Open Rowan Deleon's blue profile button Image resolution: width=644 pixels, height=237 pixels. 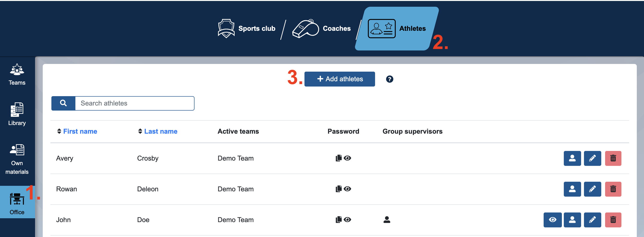click(572, 189)
